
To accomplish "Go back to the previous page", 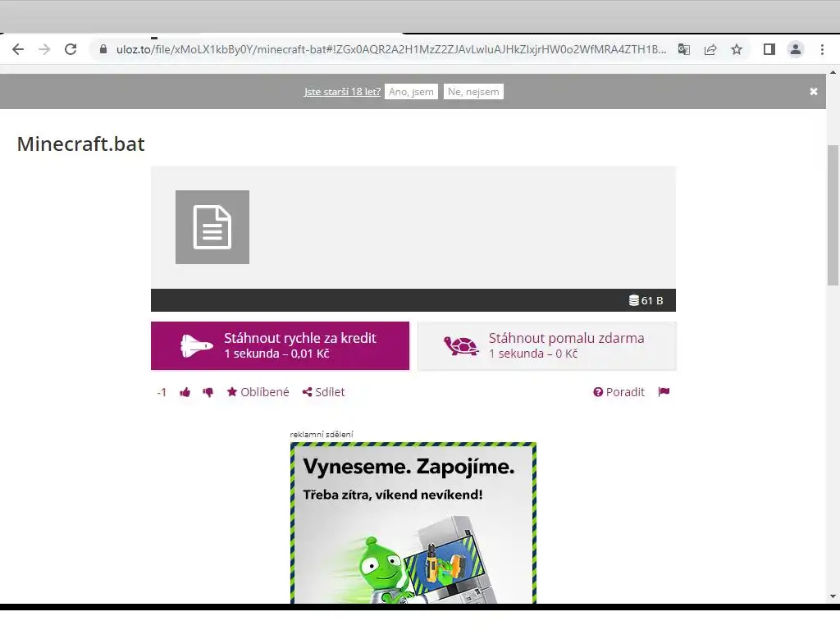I will point(18,50).
